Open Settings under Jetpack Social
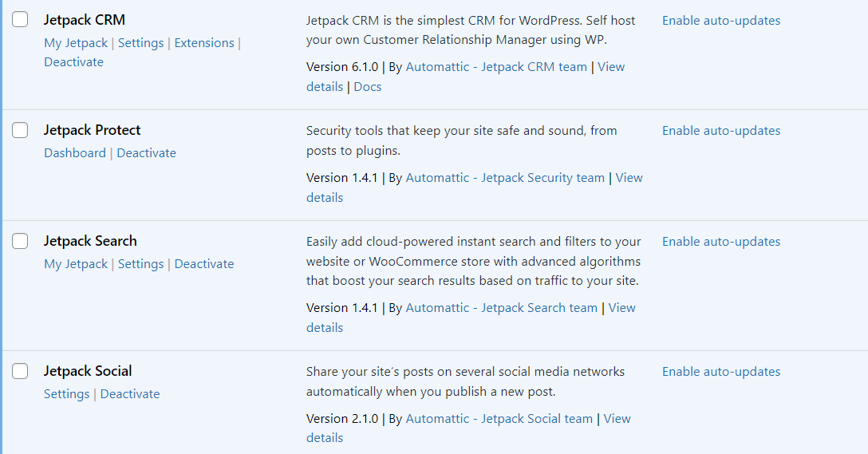The height and width of the screenshot is (454, 868). pos(66,394)
